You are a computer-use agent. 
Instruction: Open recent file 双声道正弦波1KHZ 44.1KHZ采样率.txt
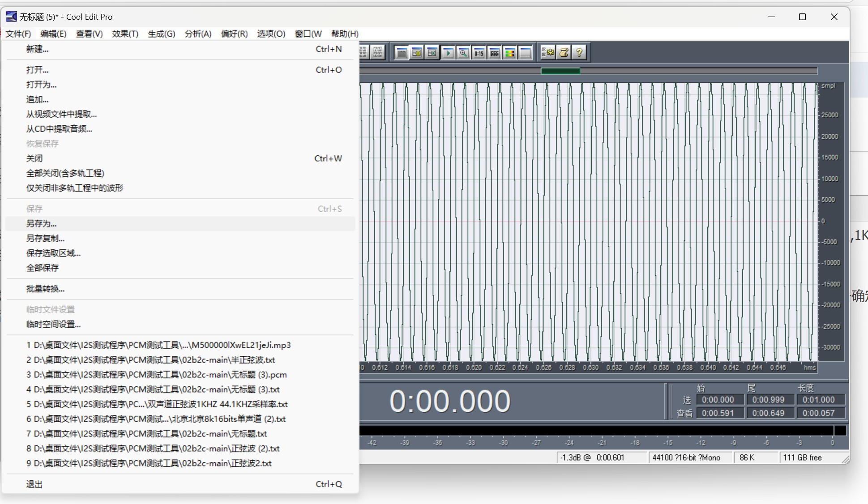click(180, 404)
